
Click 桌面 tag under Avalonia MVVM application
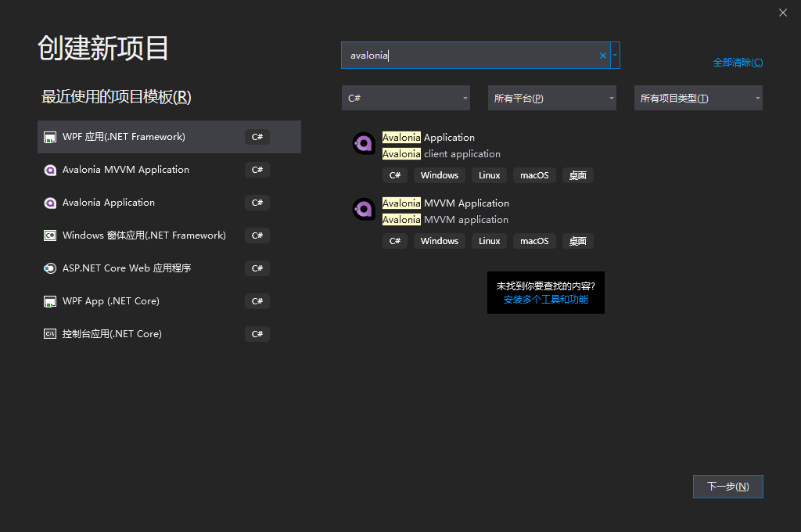(x=578, y=241)
